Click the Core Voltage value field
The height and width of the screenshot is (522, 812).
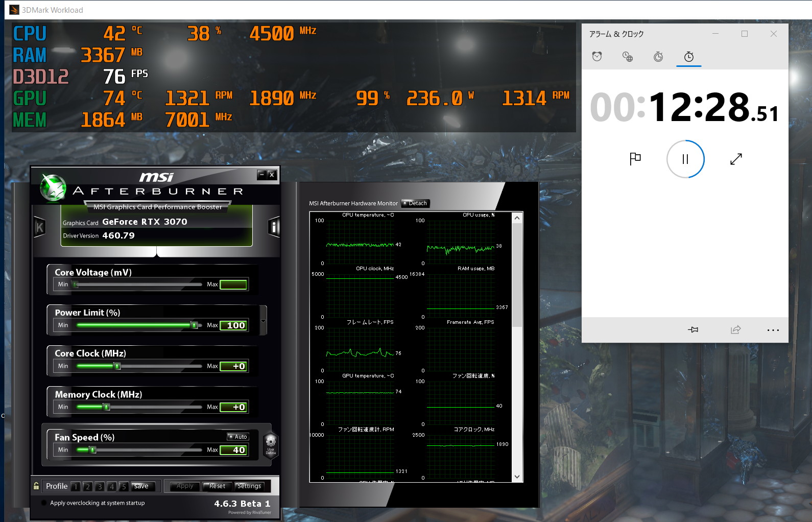234,284
